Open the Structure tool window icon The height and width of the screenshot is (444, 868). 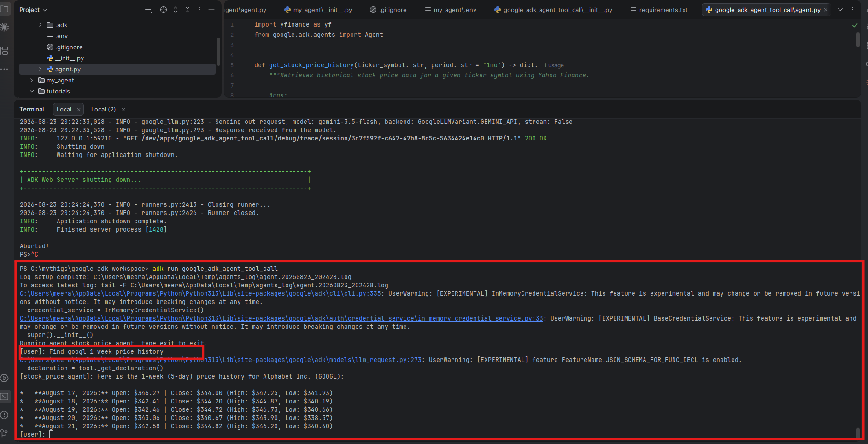[4, 51]
